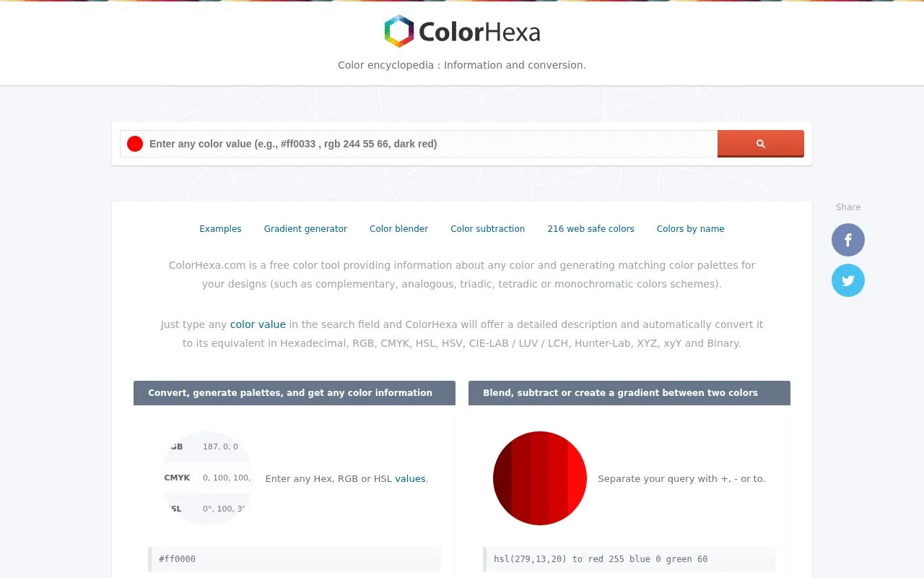924x578 pixels.
Task: Follow the "values" link
Action: click(410, 478)
